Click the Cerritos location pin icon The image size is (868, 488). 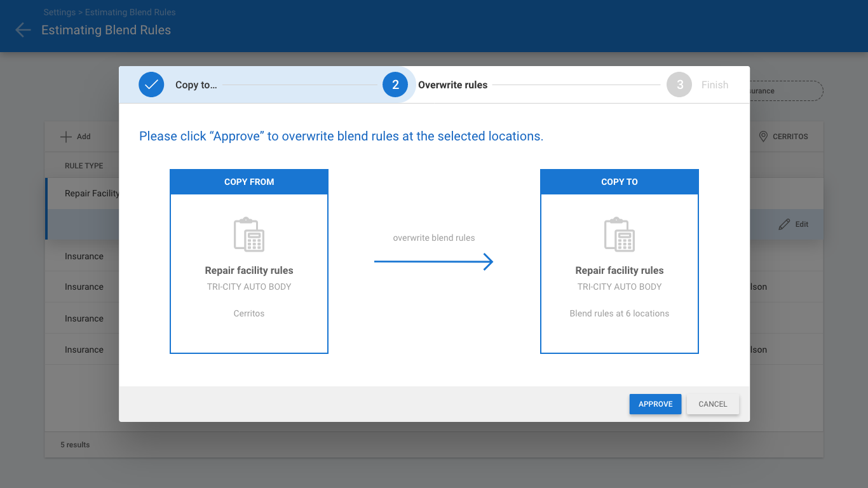point(764,137)
